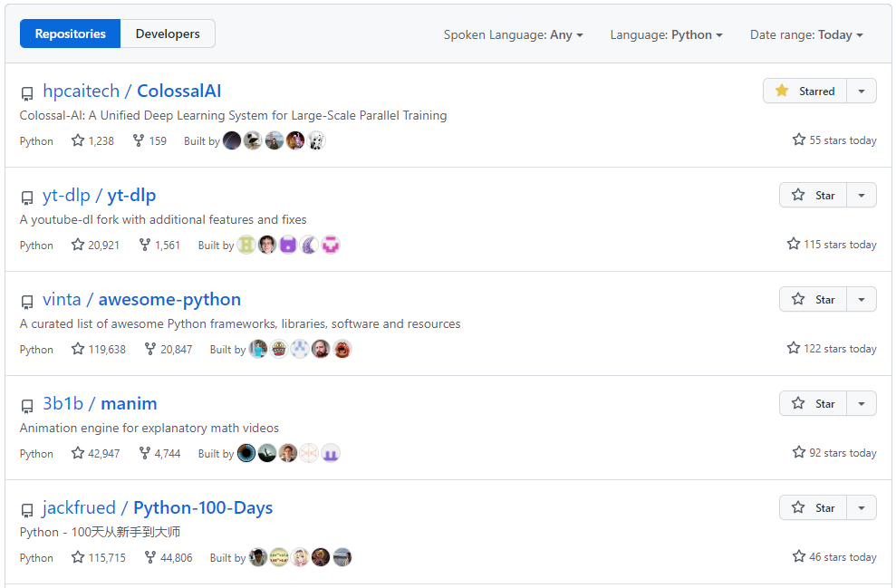Expand list dropdown arrow beside awesome-python Star
The width and height of the screenshot is (896, 588).
[x=862, y=300]
